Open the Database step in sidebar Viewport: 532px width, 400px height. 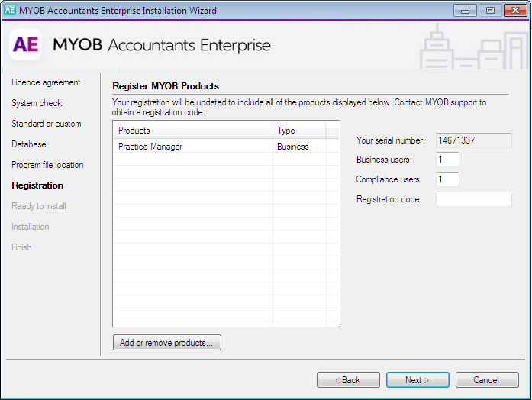(29, 144)
